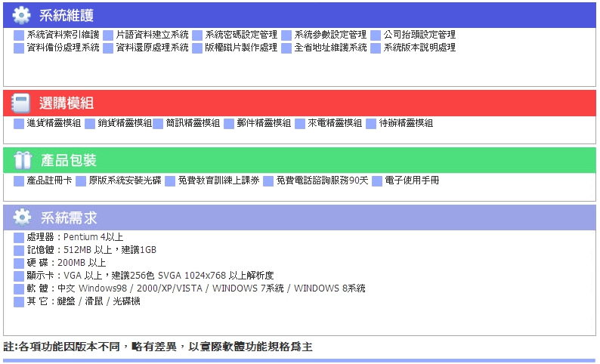Click 進貨精靈模組 item
The image size is (600, 364).
coord(54,123)
